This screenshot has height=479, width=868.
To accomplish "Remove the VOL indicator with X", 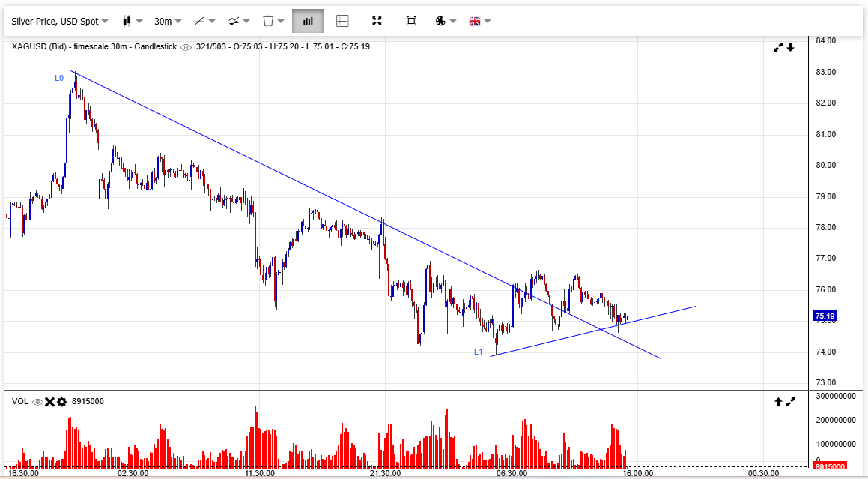I will point(49,402).
